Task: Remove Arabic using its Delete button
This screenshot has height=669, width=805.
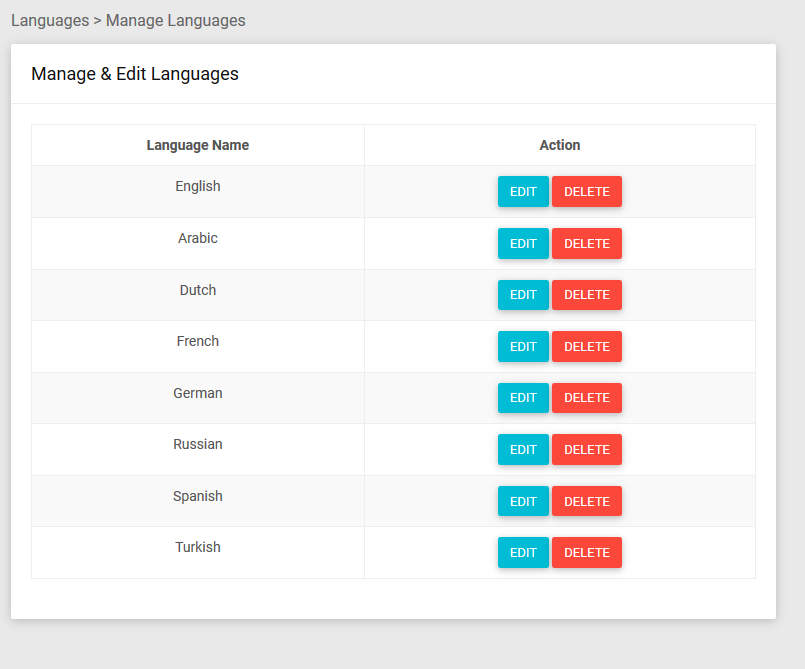Action: pos(586,244)
